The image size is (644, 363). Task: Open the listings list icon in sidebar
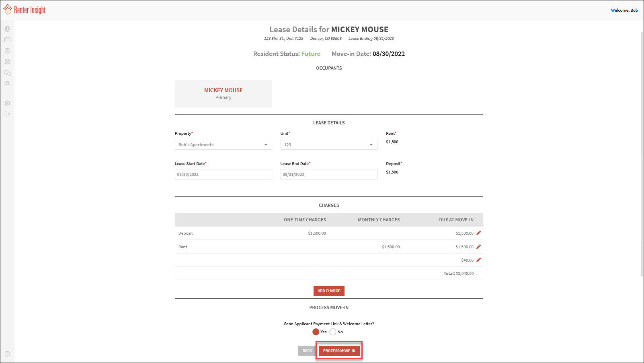pos(7,40)
